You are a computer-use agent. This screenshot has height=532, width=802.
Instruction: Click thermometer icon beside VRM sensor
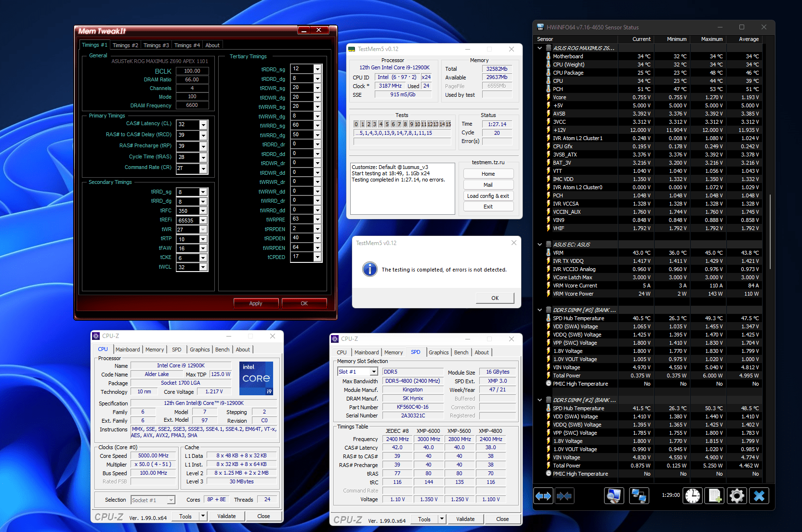pos(548,253)
